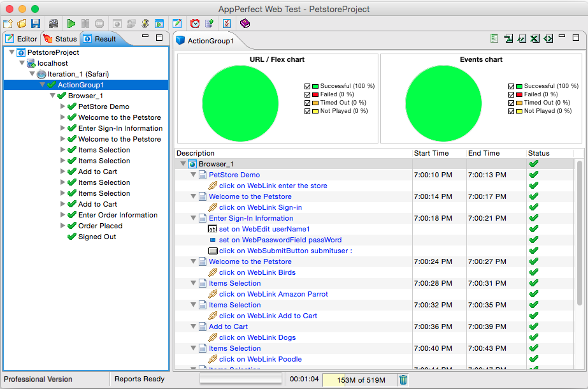Click the STOP sign toolbar icon

[99, 24]
